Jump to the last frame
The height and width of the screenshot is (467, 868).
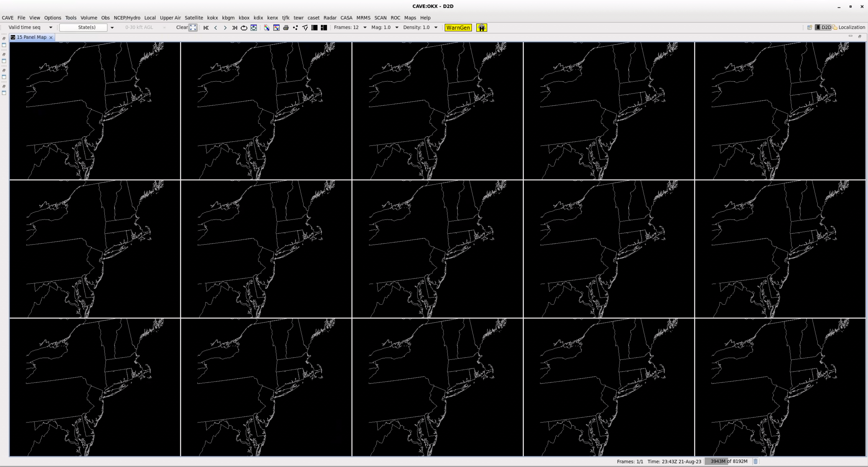(x=235, y=28)
